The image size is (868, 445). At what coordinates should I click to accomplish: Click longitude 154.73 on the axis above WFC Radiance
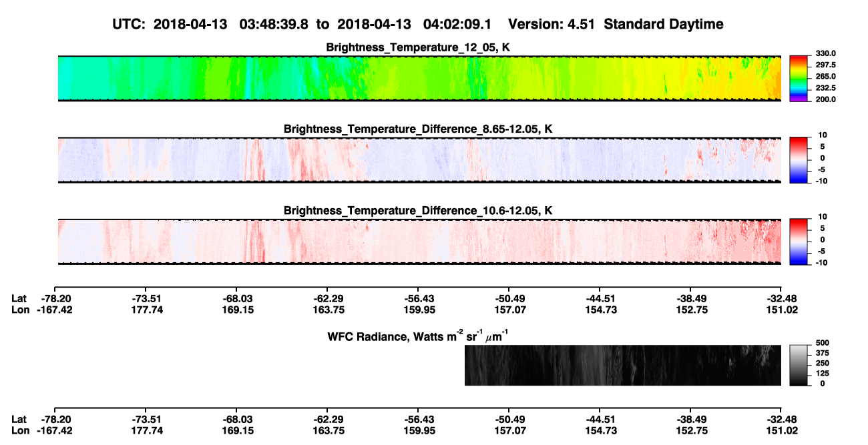tap(600, 310)
